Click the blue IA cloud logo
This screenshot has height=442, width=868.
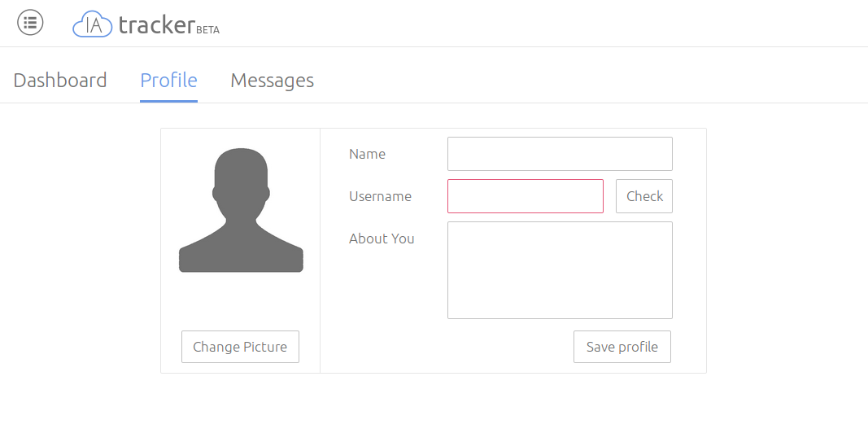(93, 24)
